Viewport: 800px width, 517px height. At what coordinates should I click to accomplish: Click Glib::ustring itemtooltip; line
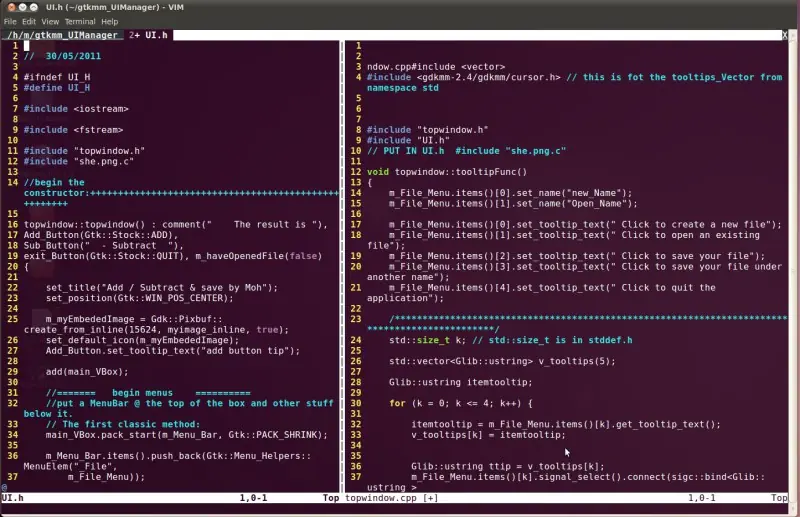(461, 382)
